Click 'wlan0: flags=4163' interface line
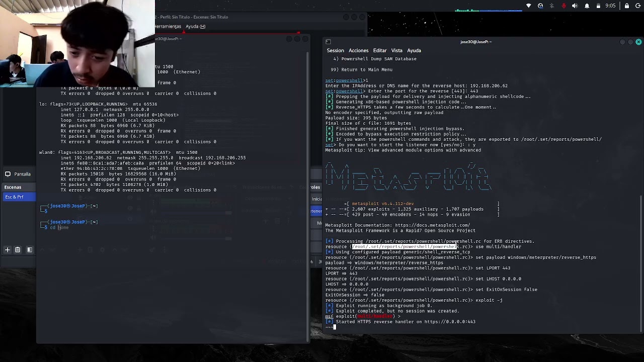Image resolution: width=644 pixels, height=362 pixels. (118, 152)
